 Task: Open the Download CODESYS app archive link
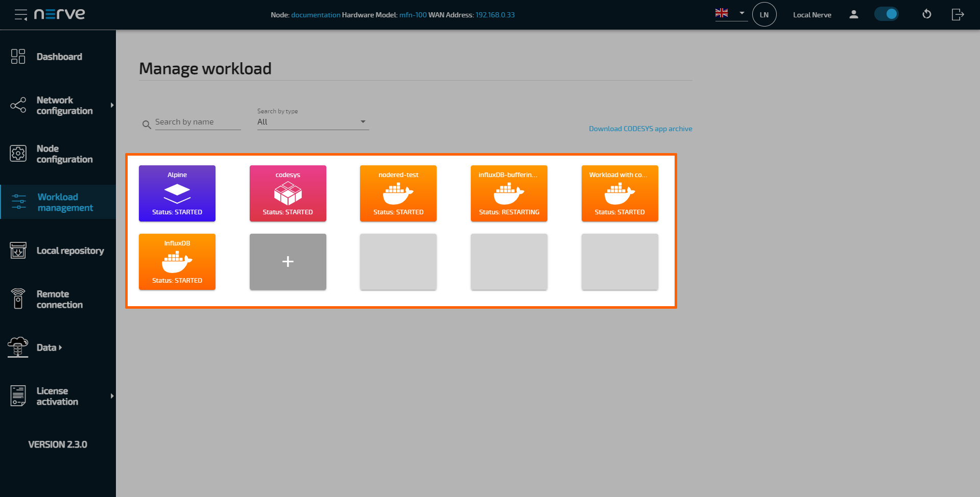(640, 128)
